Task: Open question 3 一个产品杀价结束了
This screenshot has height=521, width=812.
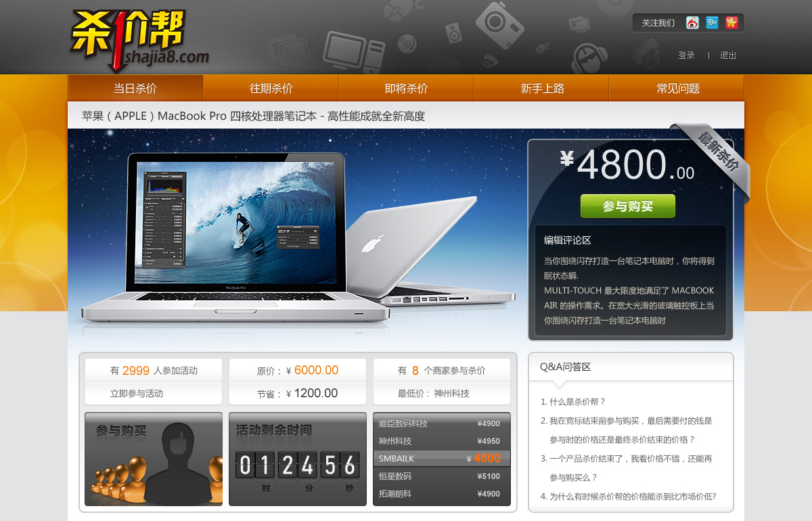Action: pyautogui.click(x=627, y=468)
